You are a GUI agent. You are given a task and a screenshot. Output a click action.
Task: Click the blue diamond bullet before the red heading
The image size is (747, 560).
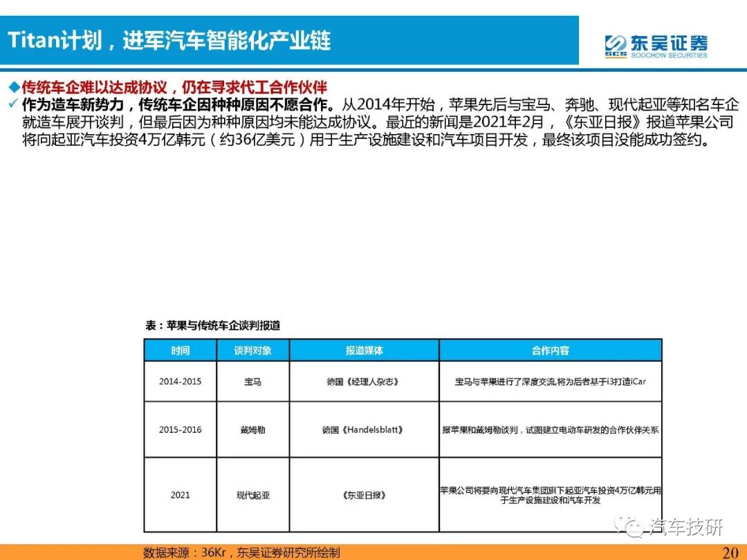[15, 87]
